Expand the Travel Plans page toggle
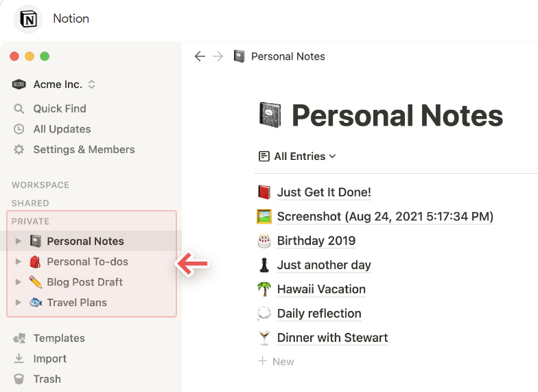This screenshot has width=538, height=392. click(x=19, y=303)
